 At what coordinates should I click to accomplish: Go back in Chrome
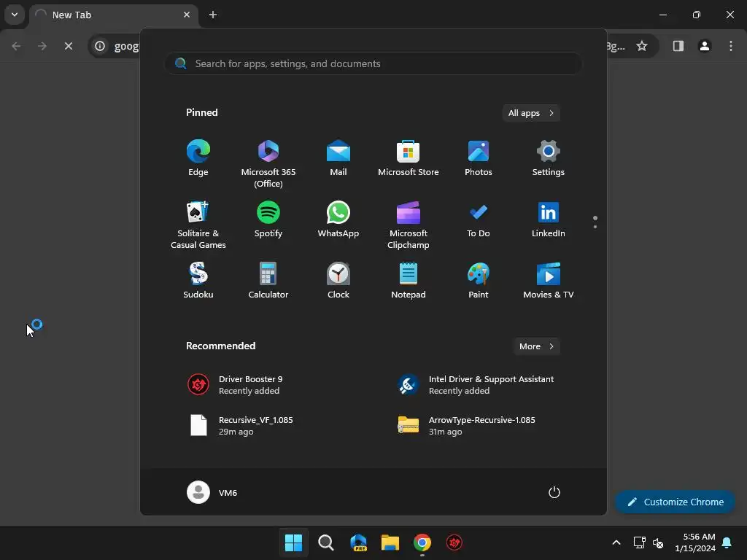coord(16,46)
